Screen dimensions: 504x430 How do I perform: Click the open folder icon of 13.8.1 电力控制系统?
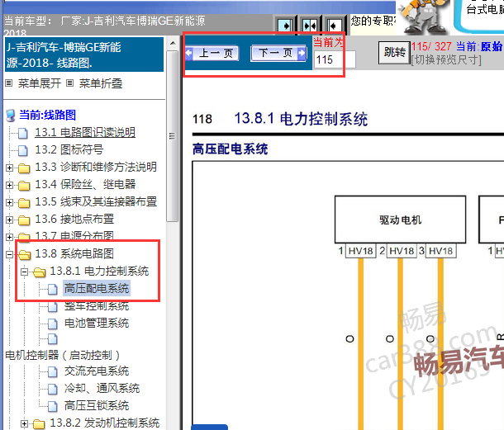(39, 272)
